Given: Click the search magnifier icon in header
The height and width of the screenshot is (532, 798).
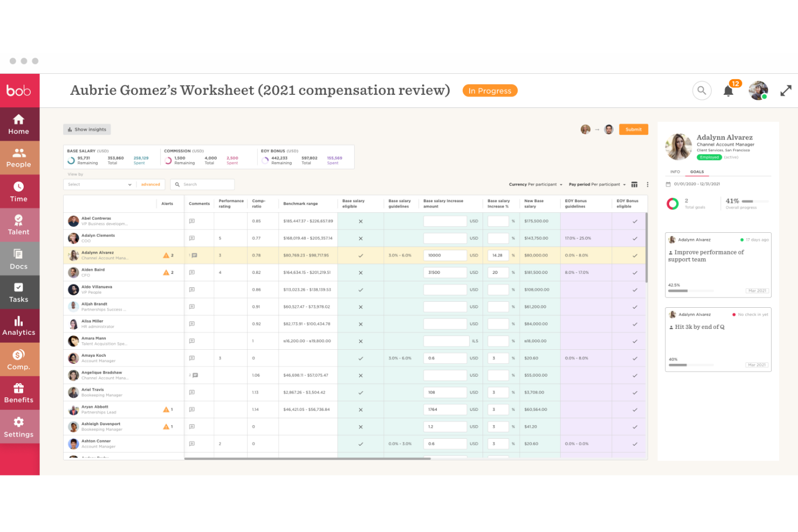Looking at the screenshot, I should pos(701,91).
